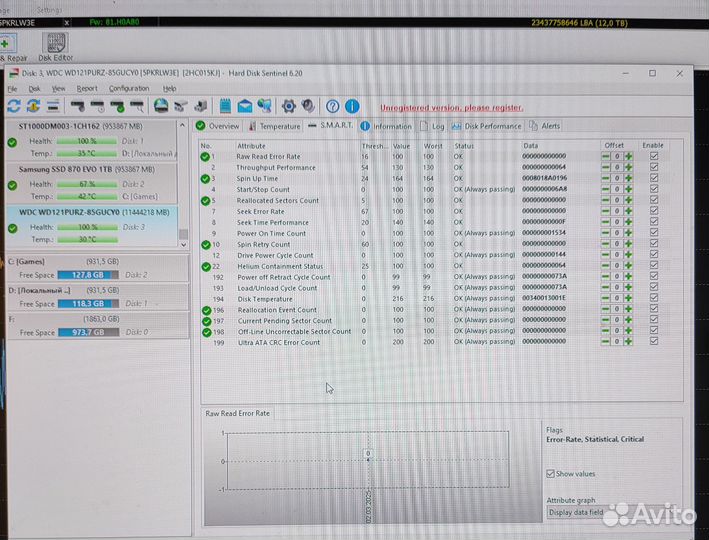Toggle Enable checkbox for Reallocated Sectors Count

[x=653, y=199]
